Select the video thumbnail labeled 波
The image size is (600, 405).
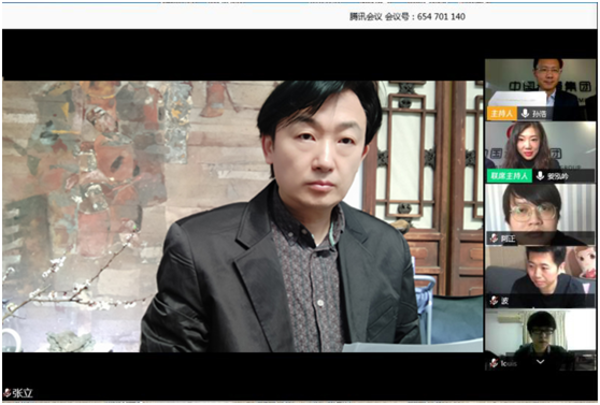[x=540, y=272]
